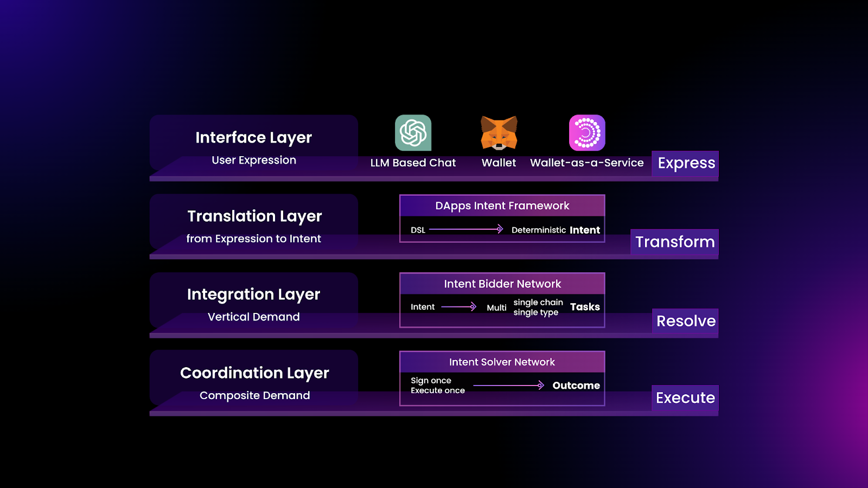The height and width of the screenshot is (488, 868).
Task: Select the Express label
Action: [x=686, y=163]
